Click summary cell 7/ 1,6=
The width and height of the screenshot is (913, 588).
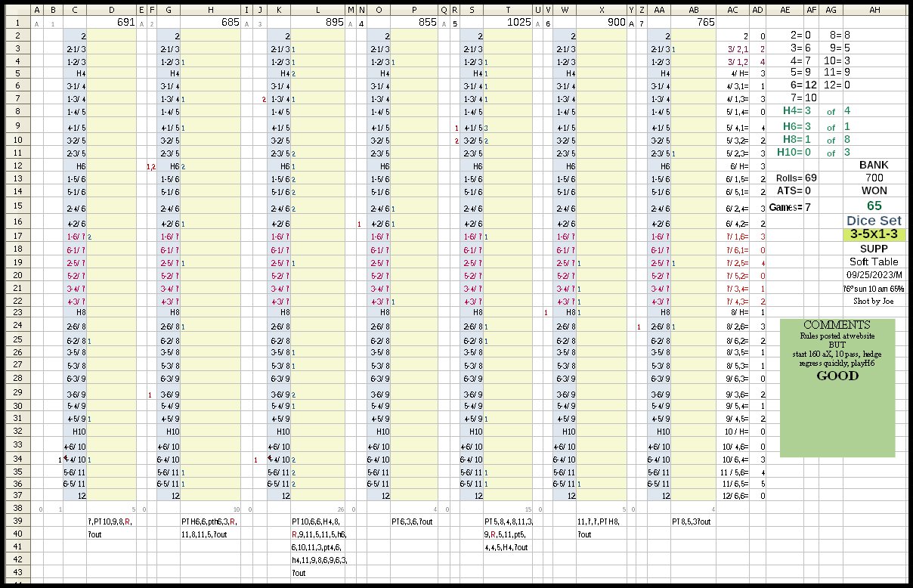[x=732, y=237]
